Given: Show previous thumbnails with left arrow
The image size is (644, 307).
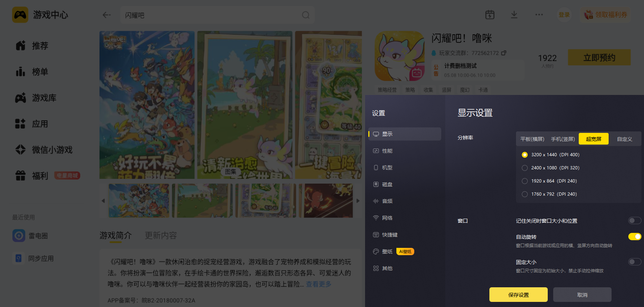Looking at the screenshot, I should (x=103, y=201).
